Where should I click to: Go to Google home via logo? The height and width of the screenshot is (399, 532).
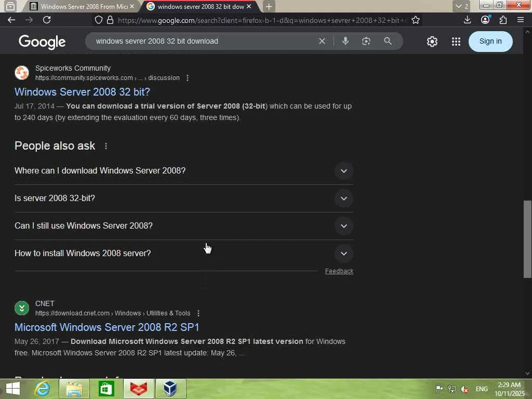(42, 42)
